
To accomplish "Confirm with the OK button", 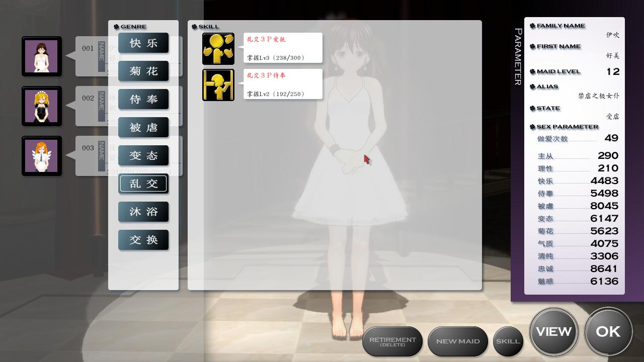I will [608, 332].
